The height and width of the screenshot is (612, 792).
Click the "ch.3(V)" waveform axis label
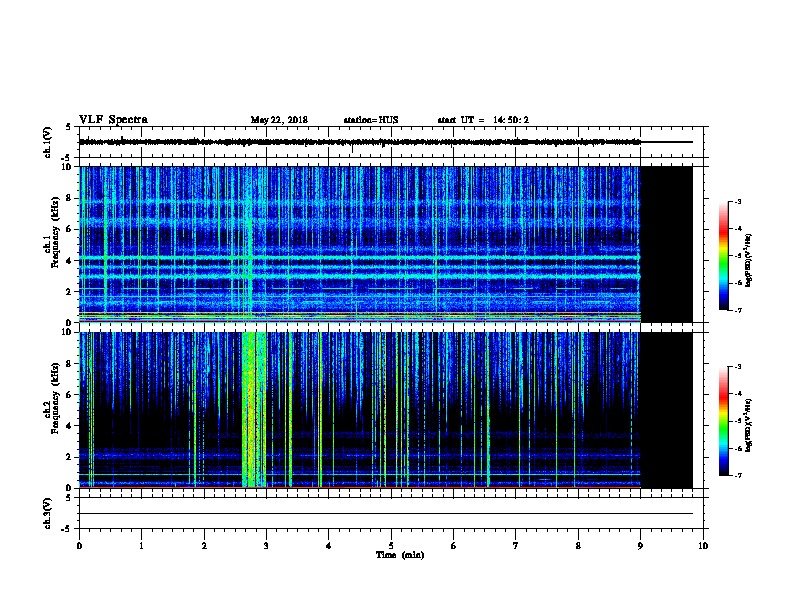(x=48, y=513)
